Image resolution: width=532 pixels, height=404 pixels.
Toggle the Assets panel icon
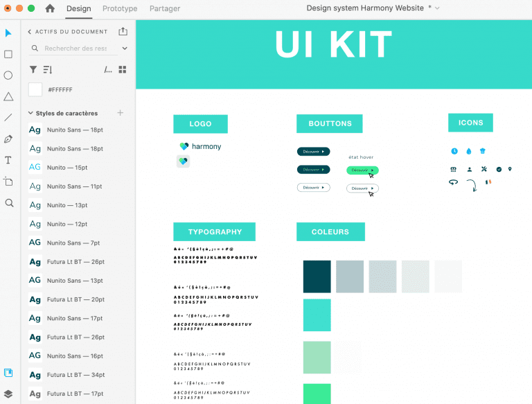pos(8,373)
